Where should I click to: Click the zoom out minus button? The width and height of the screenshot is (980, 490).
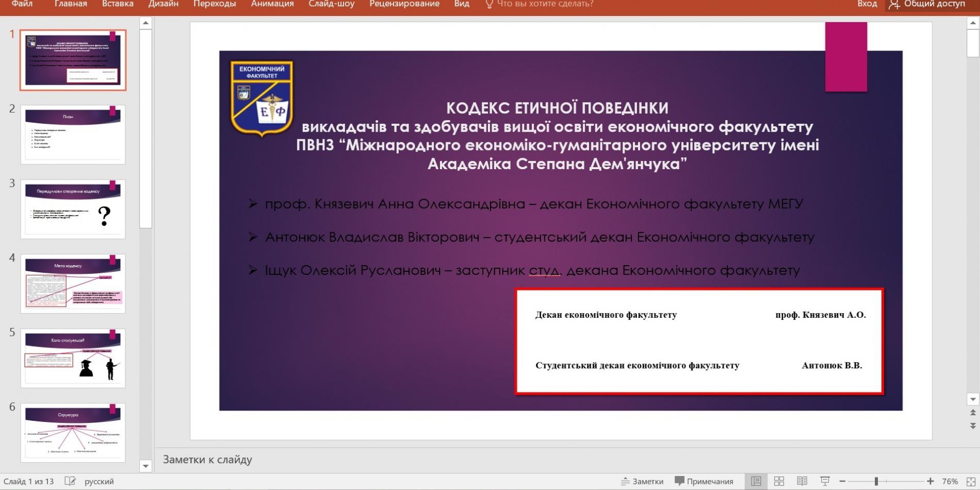click(842, 481)
